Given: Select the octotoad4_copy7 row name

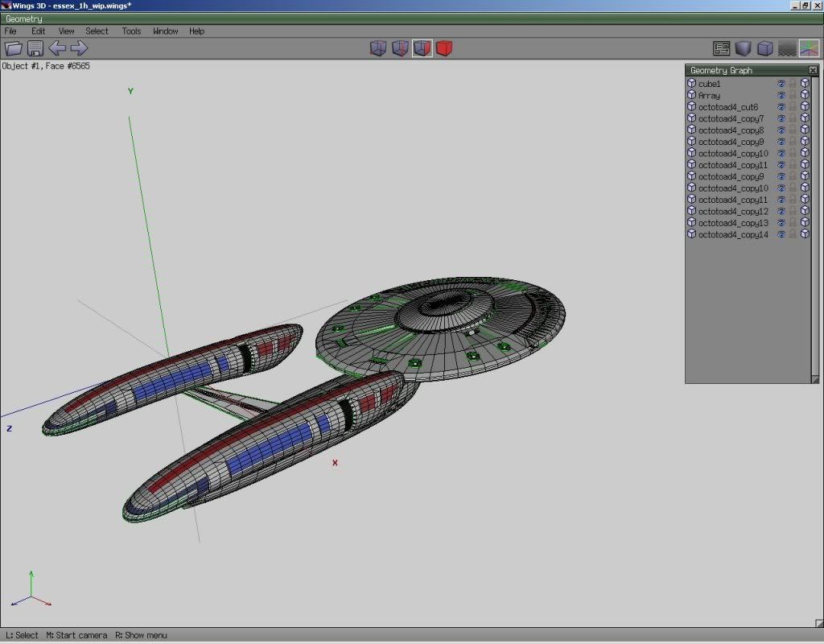Looking at the screenshot, I should tap(731, 118).
